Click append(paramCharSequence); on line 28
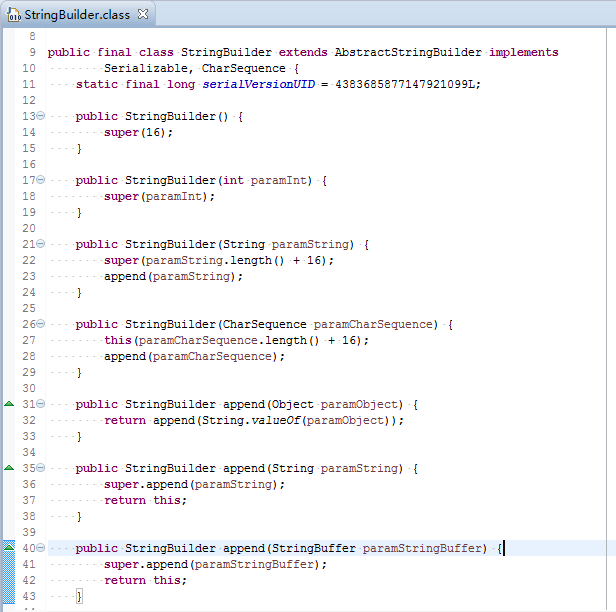The height and width of the screenshot is (612, 616). 194,356
